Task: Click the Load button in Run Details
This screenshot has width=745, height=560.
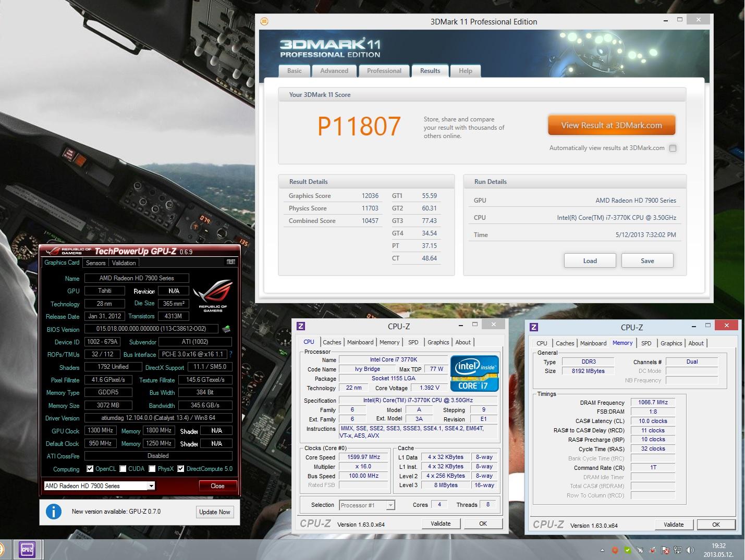Action: (590, 260)
